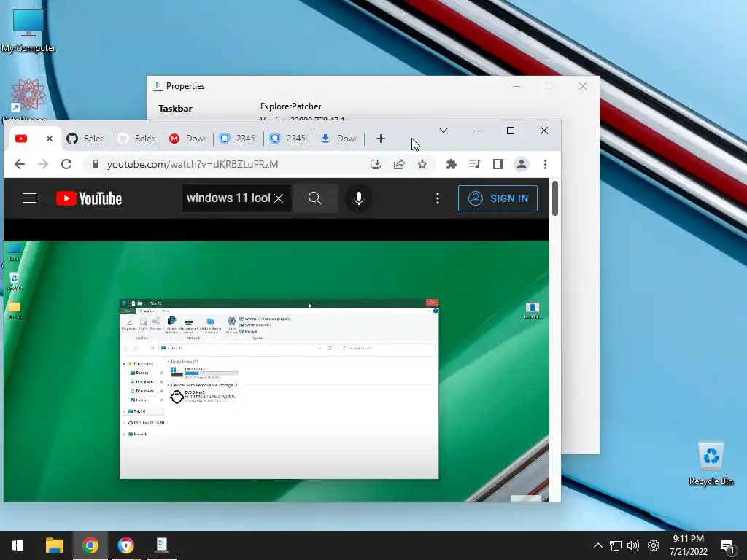Click the YouTube video player
The height and width of the screenshot is (560, 747).
[276, 370]
